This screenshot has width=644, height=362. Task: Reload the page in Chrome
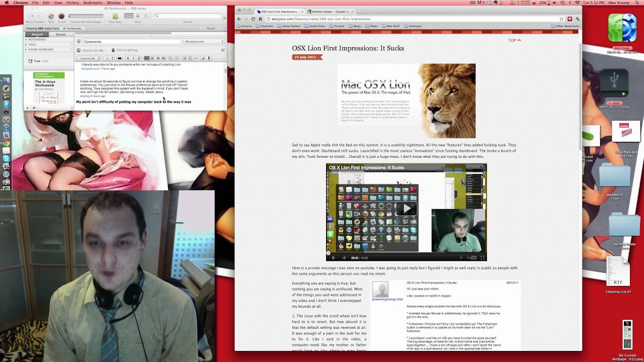[253, 19]
